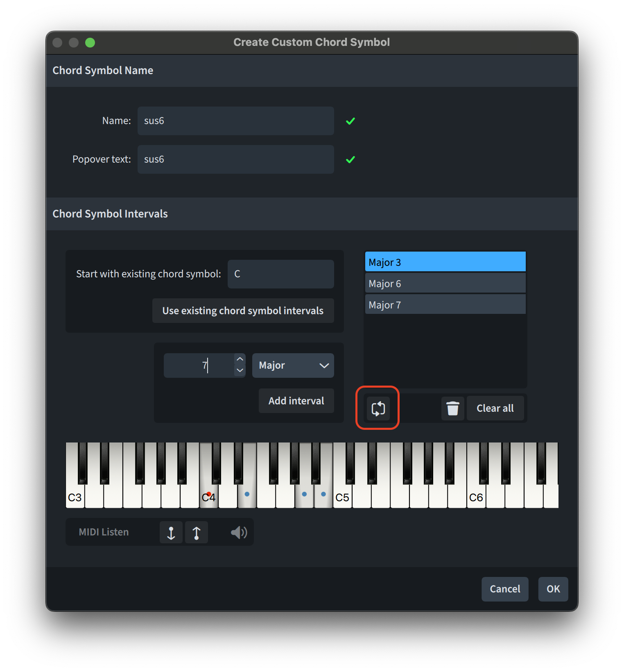This screenshot has height=672, width=624.
Task: Click the speaker audition chord icon
Action: [239, 532]
